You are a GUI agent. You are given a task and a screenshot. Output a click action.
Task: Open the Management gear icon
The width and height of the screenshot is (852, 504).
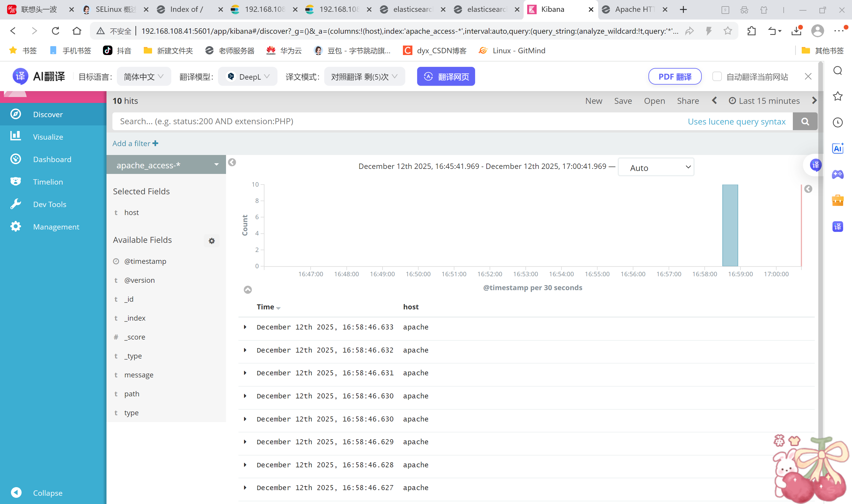point(16,227)
